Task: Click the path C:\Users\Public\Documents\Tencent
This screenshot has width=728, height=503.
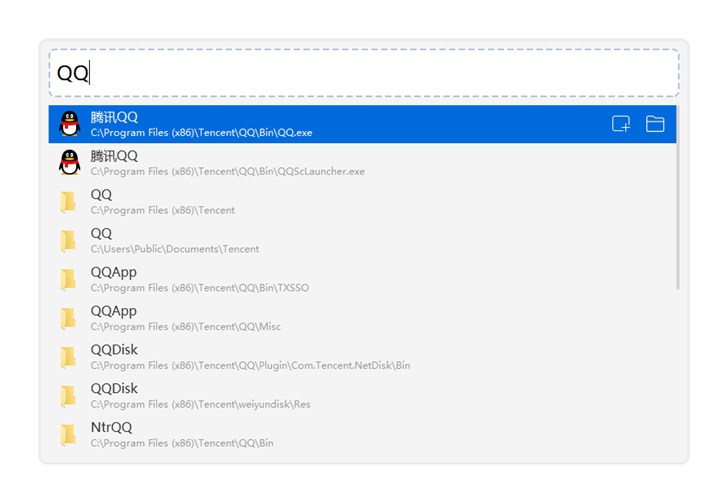Action: pos(175,249)
